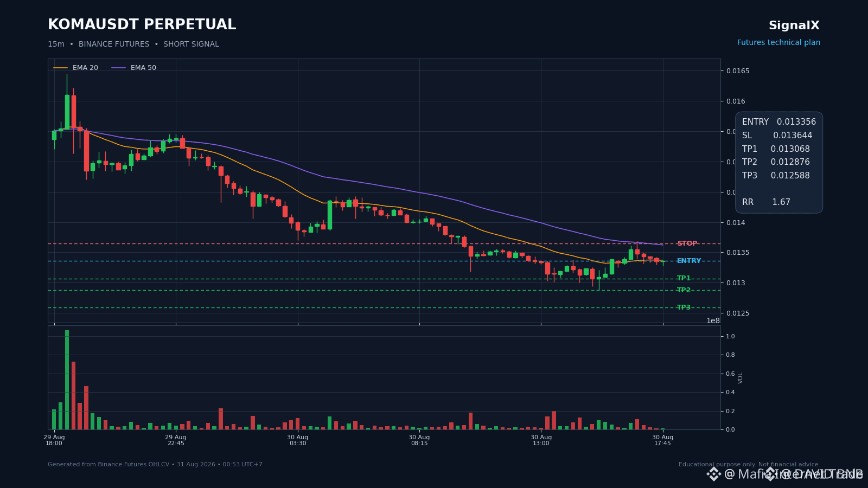This screenshot has height=488, width=868.
Task: Click the 'Futures technical plan' tagline
Action: point(778,43)
